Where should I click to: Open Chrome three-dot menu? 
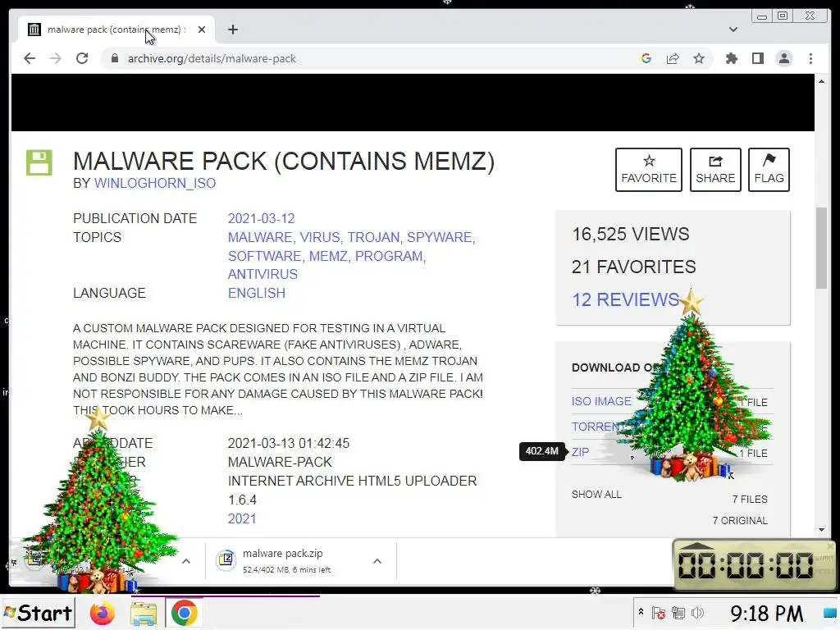click(x=810, y=58)
